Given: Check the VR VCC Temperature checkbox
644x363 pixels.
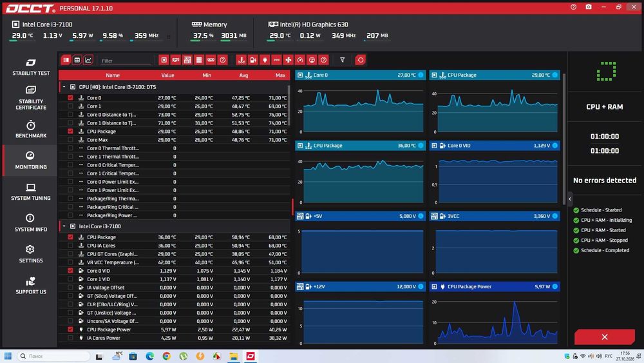Looking at the screenshot, I should pos(70,262).
